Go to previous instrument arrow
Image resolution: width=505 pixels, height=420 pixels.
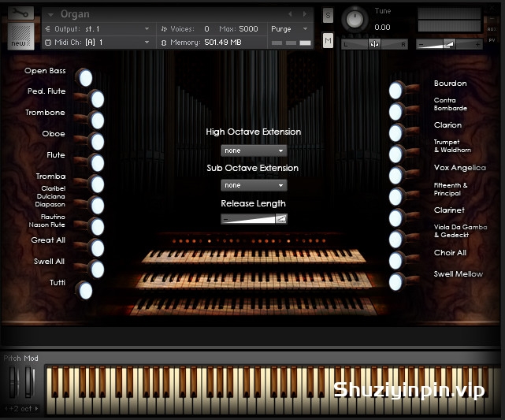pos(290,14)
